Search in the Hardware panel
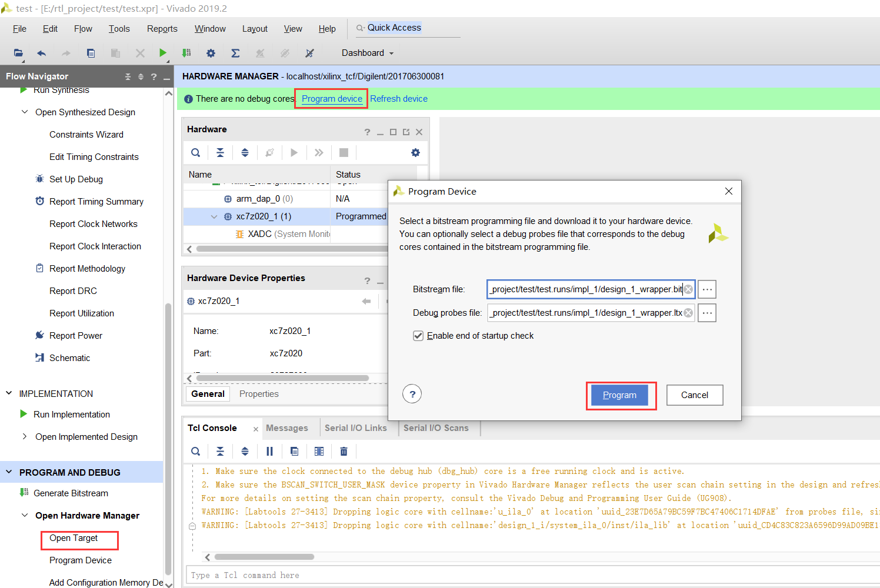The height and width of the screenshot is (588, 880). pos(195,153)
